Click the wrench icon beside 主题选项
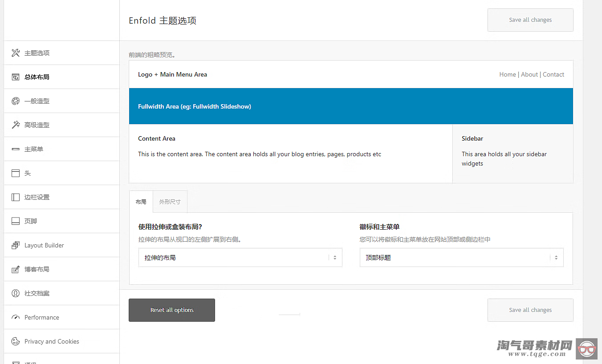Viewport: 602px width, 364px height. [16, 53]
